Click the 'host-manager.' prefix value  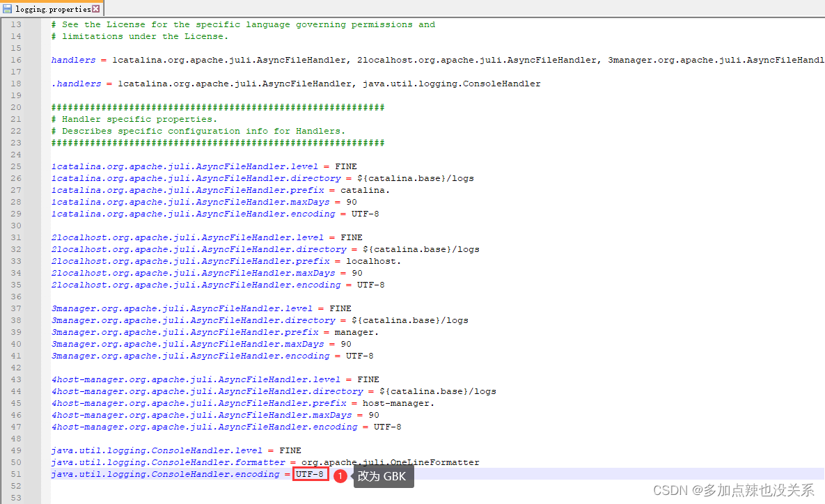(399, 403)
